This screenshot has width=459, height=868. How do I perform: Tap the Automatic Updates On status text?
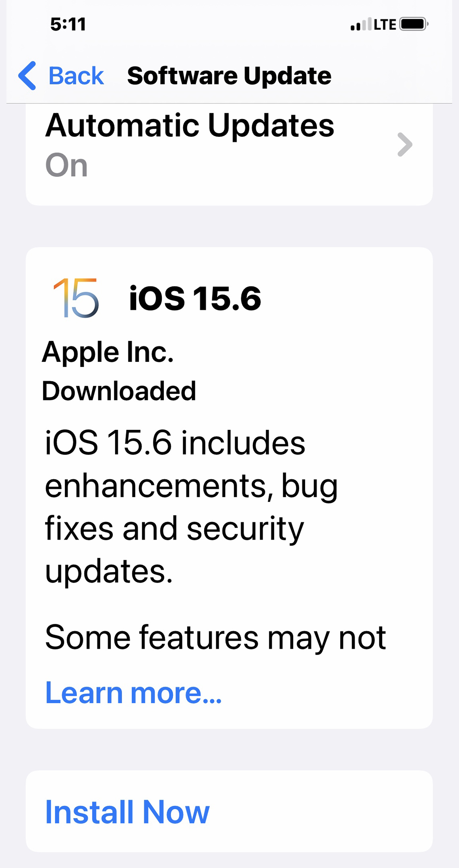(66, 165)
